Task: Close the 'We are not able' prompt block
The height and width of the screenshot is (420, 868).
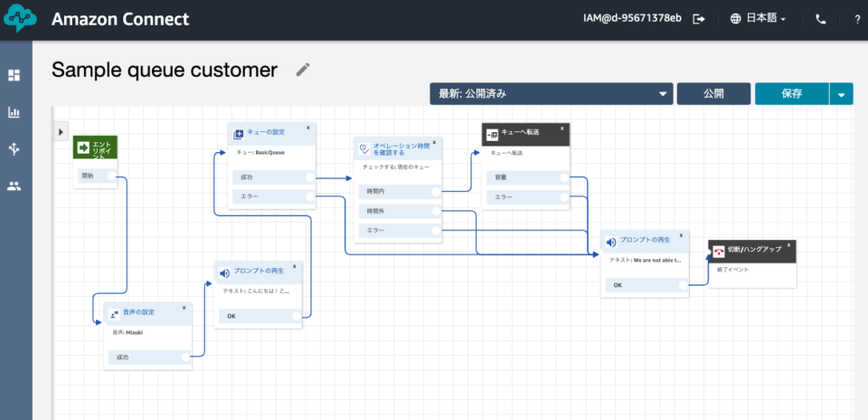Action: click(682, 235)
